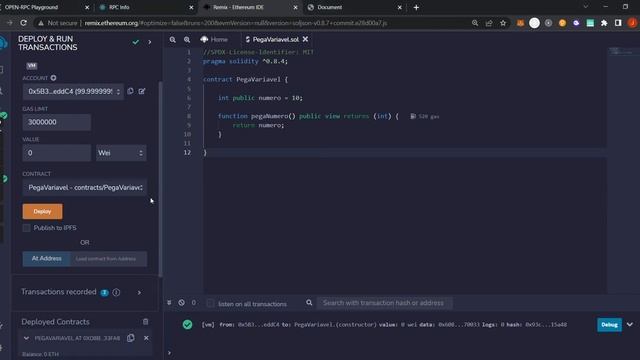Open the browser profile avatar
The height and width of the screenshot is (360, 640).
click(x=632, y=23)
